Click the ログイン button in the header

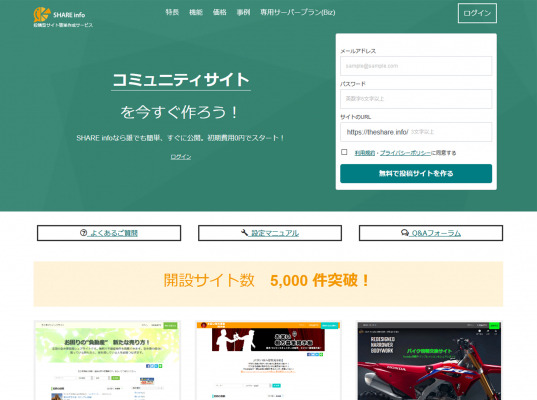click(x=477, y=13)
